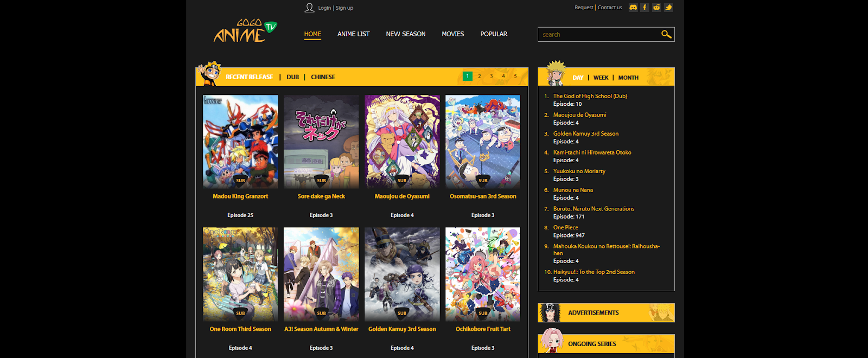Switch popular list to WEEK
868x358 pixels.
601,78
